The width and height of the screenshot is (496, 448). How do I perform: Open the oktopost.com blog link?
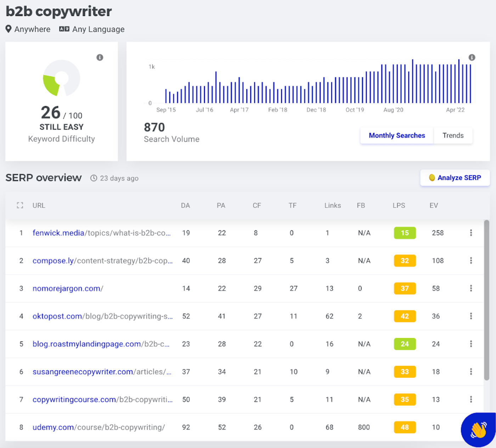(x=103, y=316)
